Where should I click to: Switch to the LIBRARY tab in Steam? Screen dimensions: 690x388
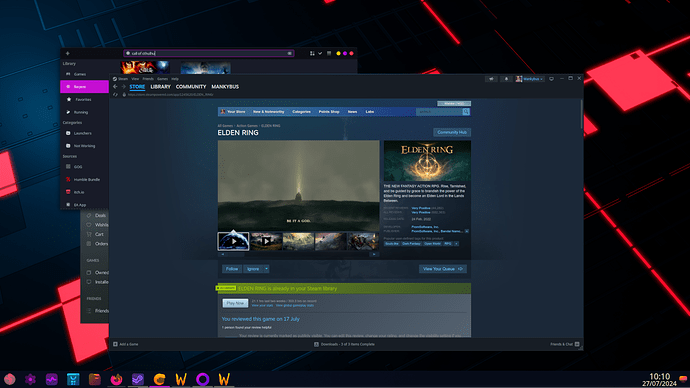pos(160,87)
